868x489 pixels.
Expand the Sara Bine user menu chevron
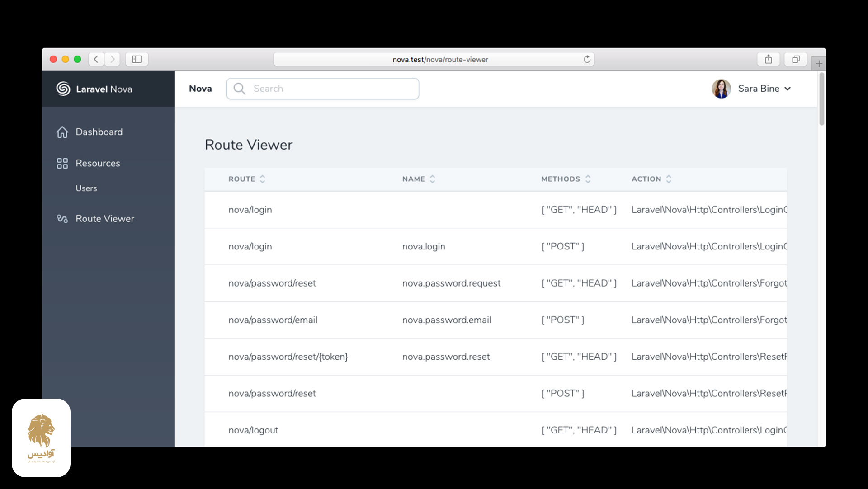788,89
